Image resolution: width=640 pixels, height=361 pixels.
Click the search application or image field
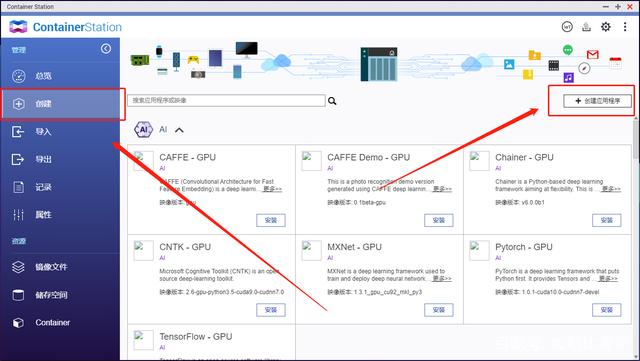(227, 100)
